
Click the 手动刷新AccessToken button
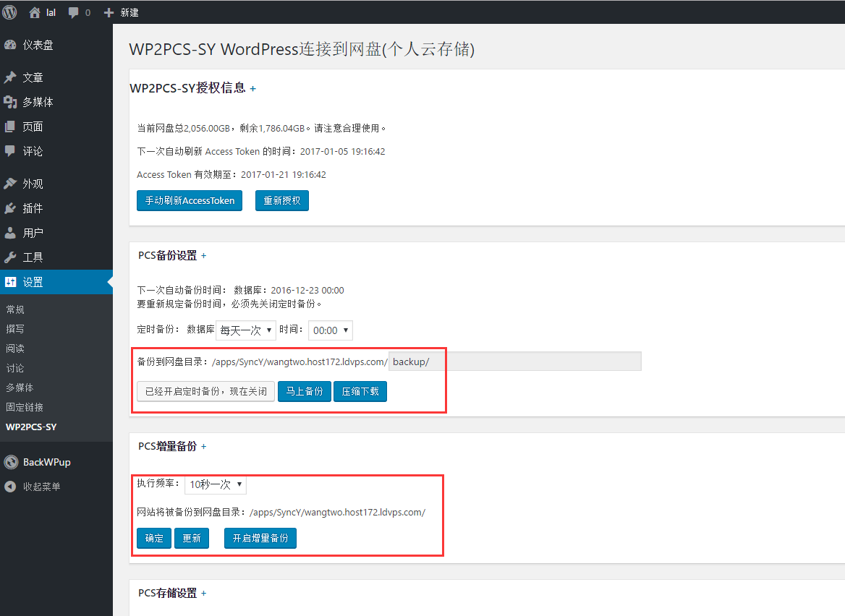(190, 201)
